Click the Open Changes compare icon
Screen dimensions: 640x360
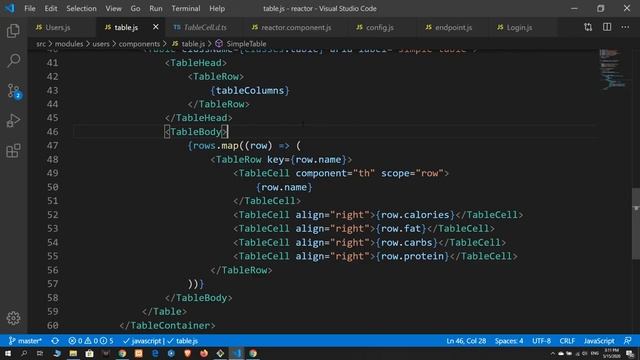pyautogui.click(x=588, y=27)
